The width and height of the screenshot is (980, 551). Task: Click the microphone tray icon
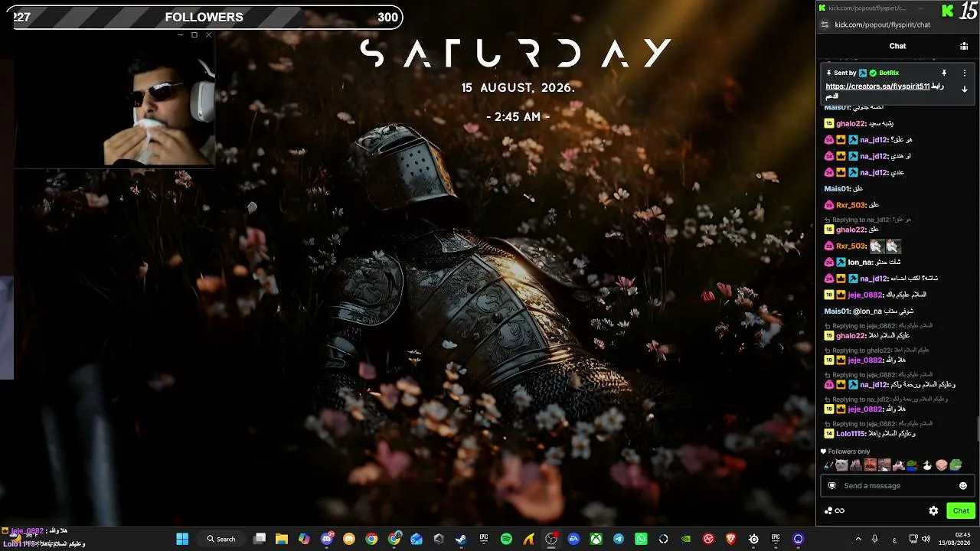point(874,539)
